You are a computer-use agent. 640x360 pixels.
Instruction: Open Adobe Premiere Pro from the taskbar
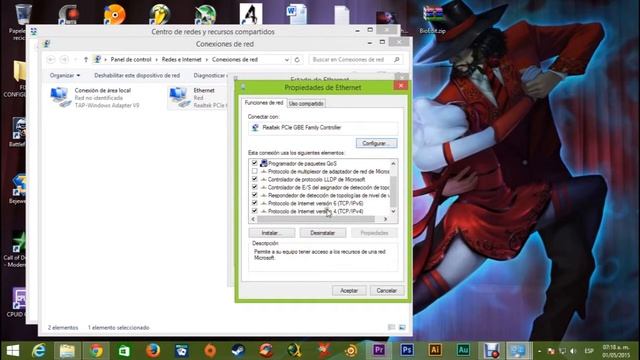click(x=379, y=350)
